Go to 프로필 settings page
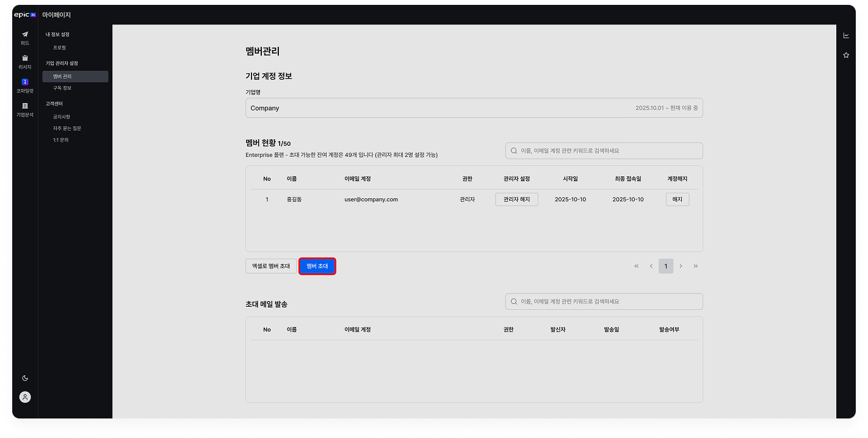The height and width of the screenshot is (438, 868). (59, 47)
